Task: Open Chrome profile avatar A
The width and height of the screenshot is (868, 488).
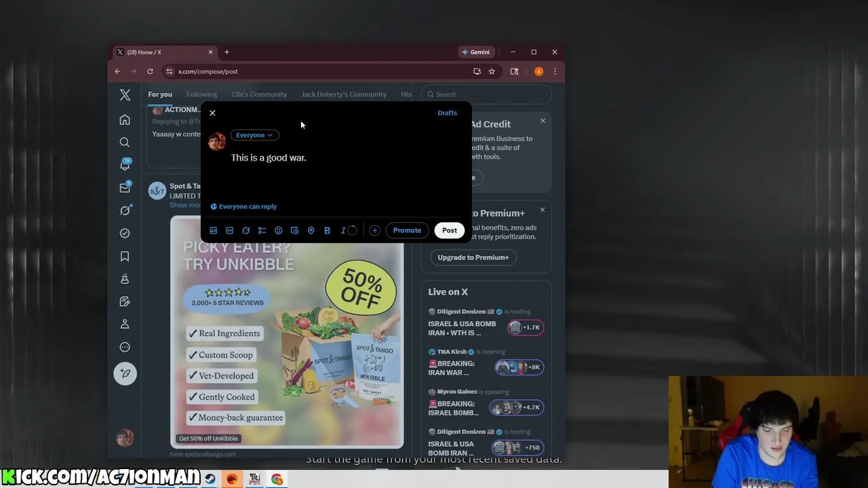Action: tap(538, 71)
